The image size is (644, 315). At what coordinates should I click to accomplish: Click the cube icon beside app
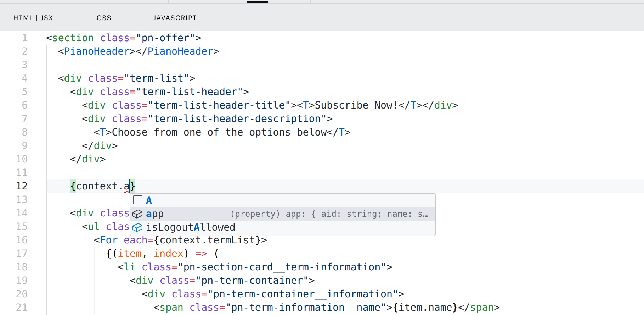pos(137,214)
